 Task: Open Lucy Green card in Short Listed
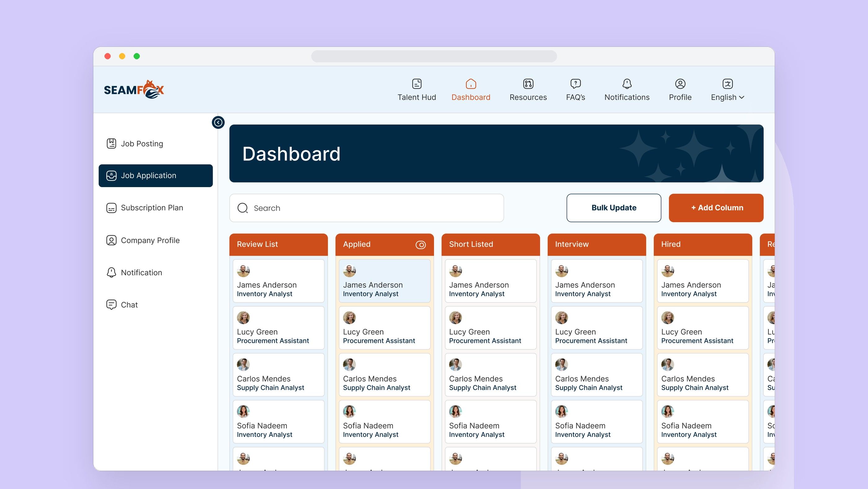(x=491, y=328)
